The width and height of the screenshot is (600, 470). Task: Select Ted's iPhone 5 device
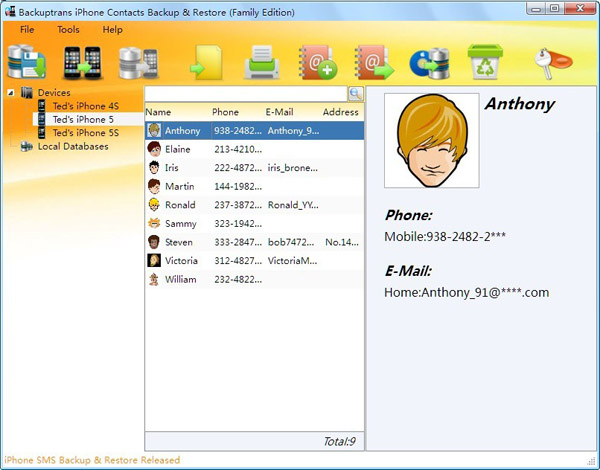83,119
